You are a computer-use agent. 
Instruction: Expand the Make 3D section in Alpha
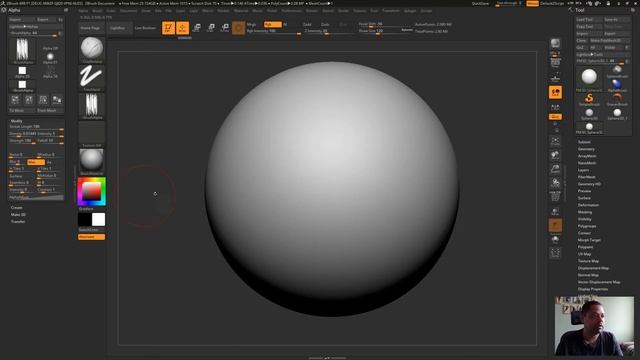(18, 215)
